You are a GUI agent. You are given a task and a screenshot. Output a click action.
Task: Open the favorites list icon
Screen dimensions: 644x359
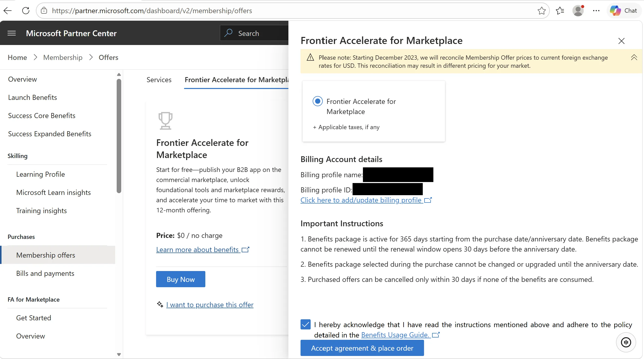[560, 11]
